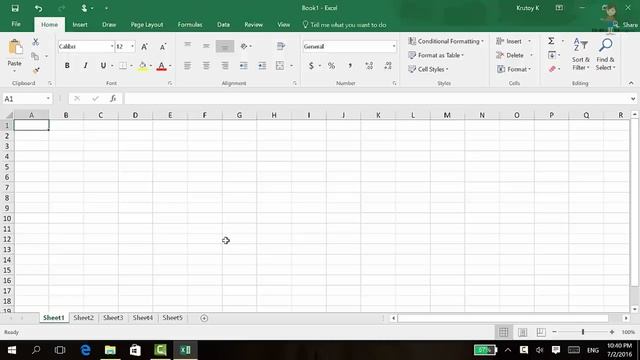Decrease decimal places
The height and width of the screenshot is (360, 640).
(388, 66)
